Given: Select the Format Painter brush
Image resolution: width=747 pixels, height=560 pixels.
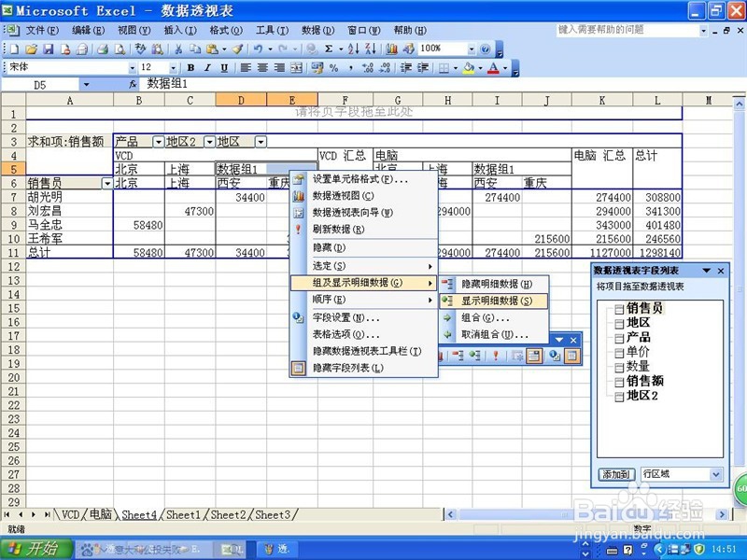Looking at the screenshot, I should pyautogui.click(x=238, y=49).
